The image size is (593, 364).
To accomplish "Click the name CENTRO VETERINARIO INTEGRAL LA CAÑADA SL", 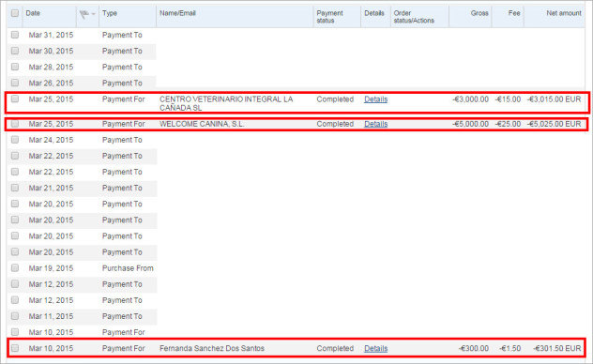I will coord(226,103).
